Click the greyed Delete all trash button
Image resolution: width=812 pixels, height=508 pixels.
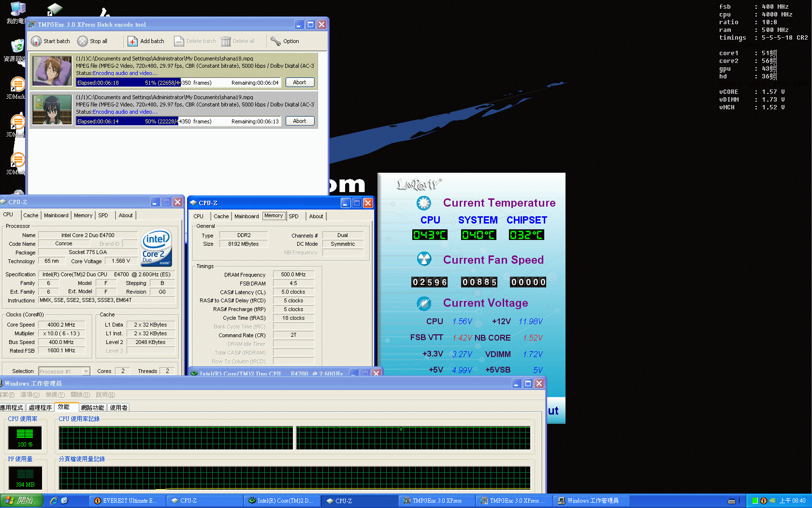pos(238,41)
